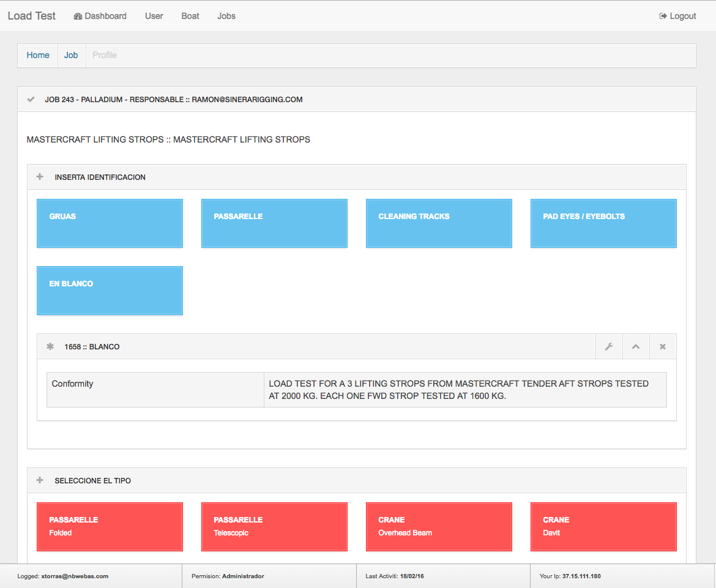Click the plus icon beside INSERTA IDENTIFICACION
Image resolution: width=716 pixels, height=588 pixels.
[x=40, y=177]
